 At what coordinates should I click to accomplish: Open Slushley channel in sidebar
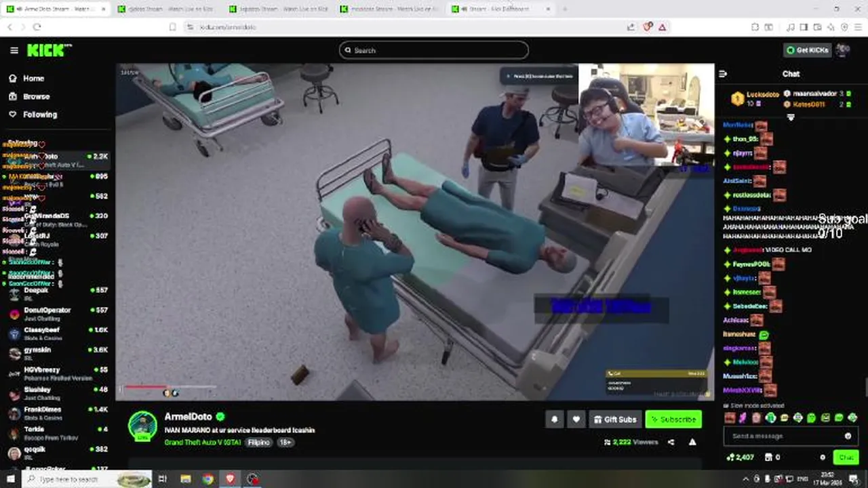pyautogui.click(x=58, y=393)
